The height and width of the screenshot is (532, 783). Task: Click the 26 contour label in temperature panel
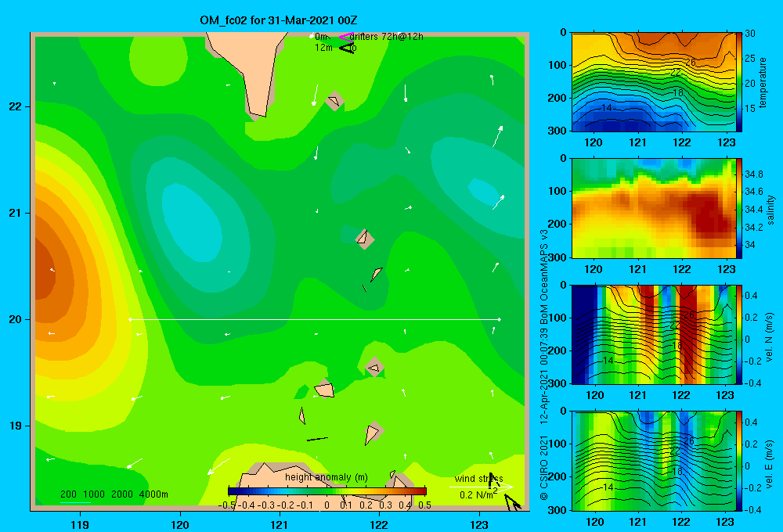(x=690, y=63)
